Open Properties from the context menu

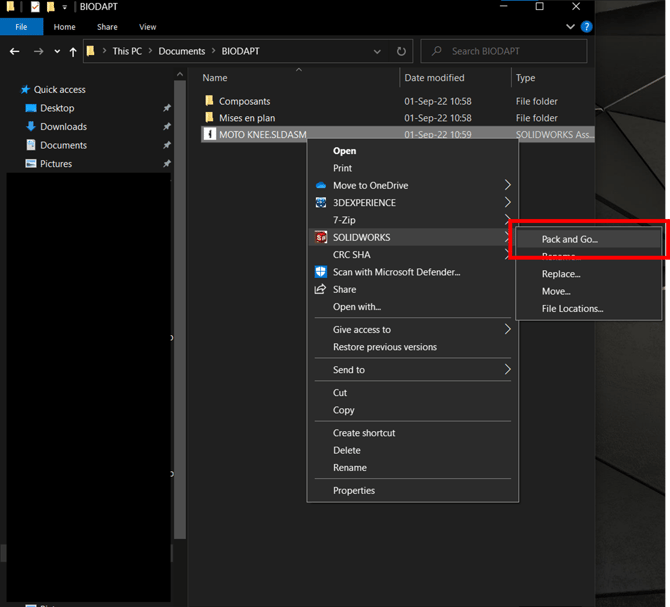[354, 490]
